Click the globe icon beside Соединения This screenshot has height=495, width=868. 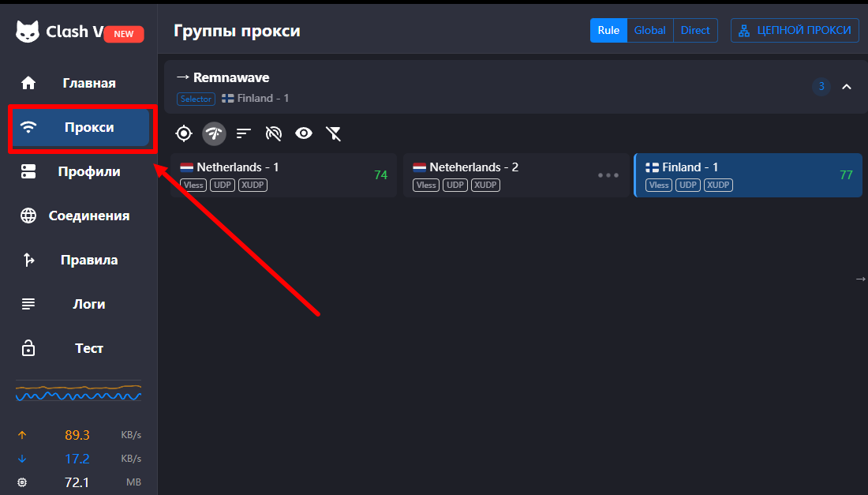pos(28,216)
